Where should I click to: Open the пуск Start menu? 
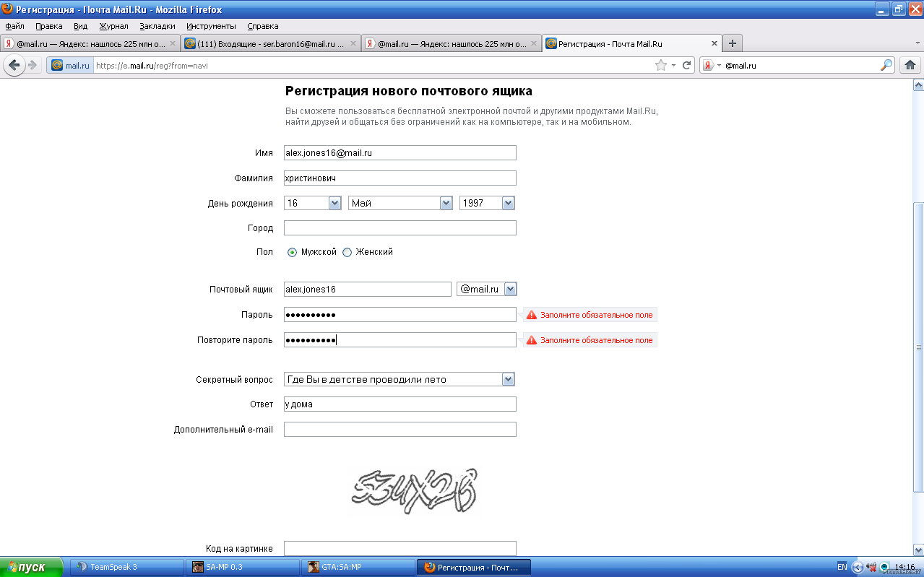[32, 567]
